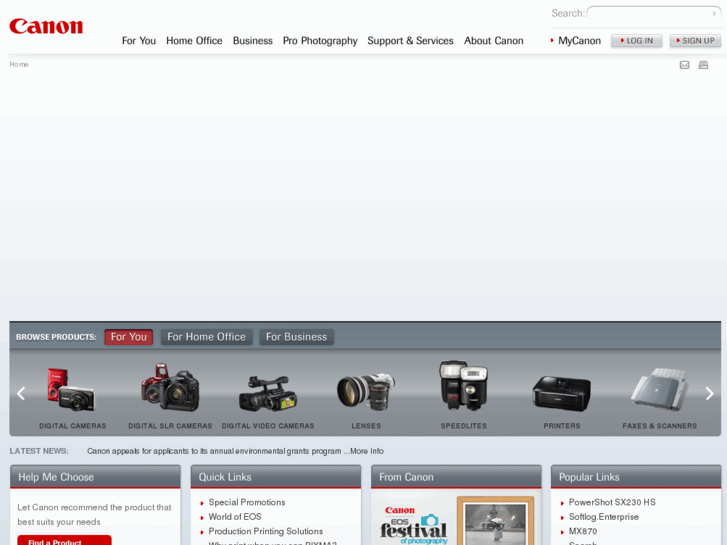727x545 pixels.
Task: Click the Help Me Choose panel header
Action: (x=96, y=477)
